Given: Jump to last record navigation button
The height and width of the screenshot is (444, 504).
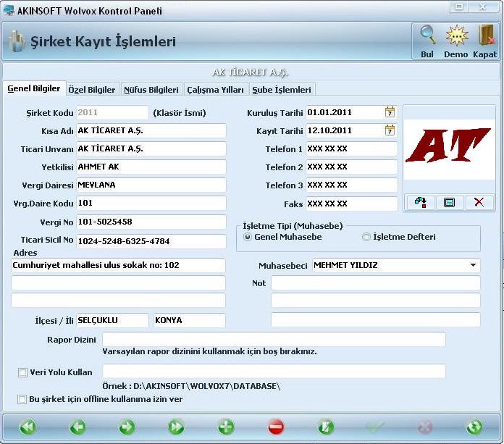Looking at the screenshot, I should click(x=177, y=427).
